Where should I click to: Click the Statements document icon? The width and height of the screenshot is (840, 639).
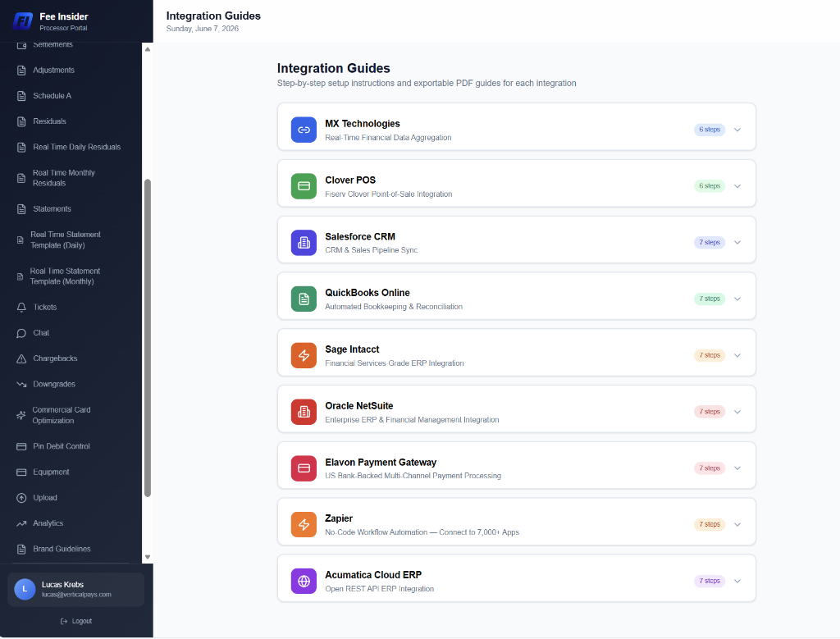pyautogui.click(x=21, y=209)
